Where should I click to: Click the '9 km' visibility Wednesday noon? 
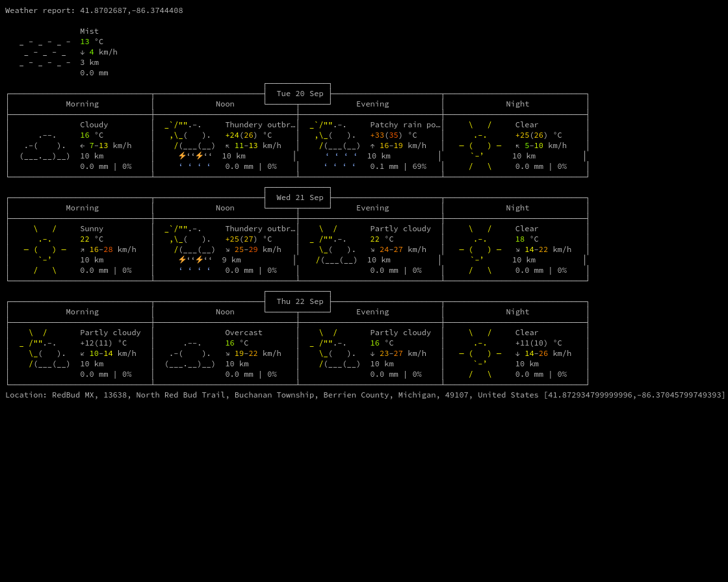(231, 260)
